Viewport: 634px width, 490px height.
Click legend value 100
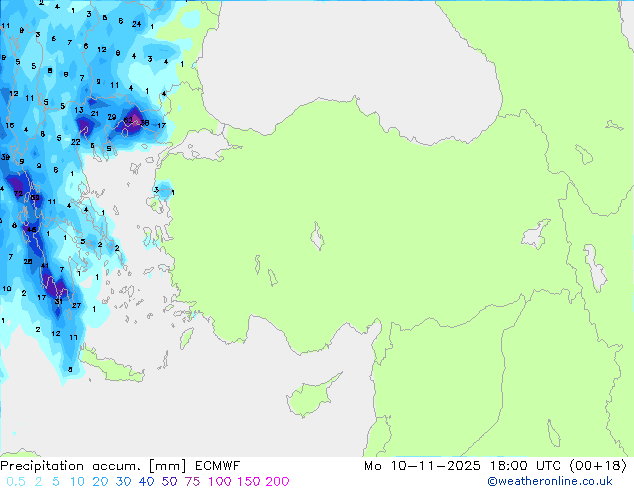coord(220,482)
